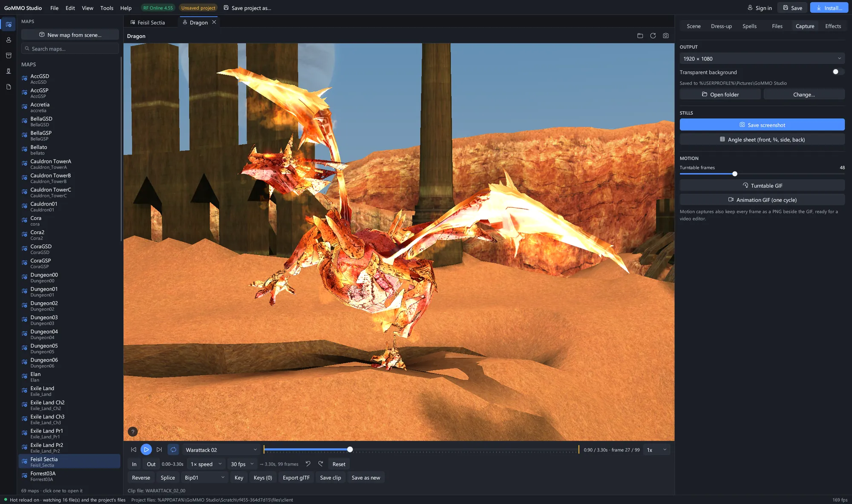The image size is (852, 504).
Task: Open the Bip01 bone dropdown
Action: click(x=204, y=477)
